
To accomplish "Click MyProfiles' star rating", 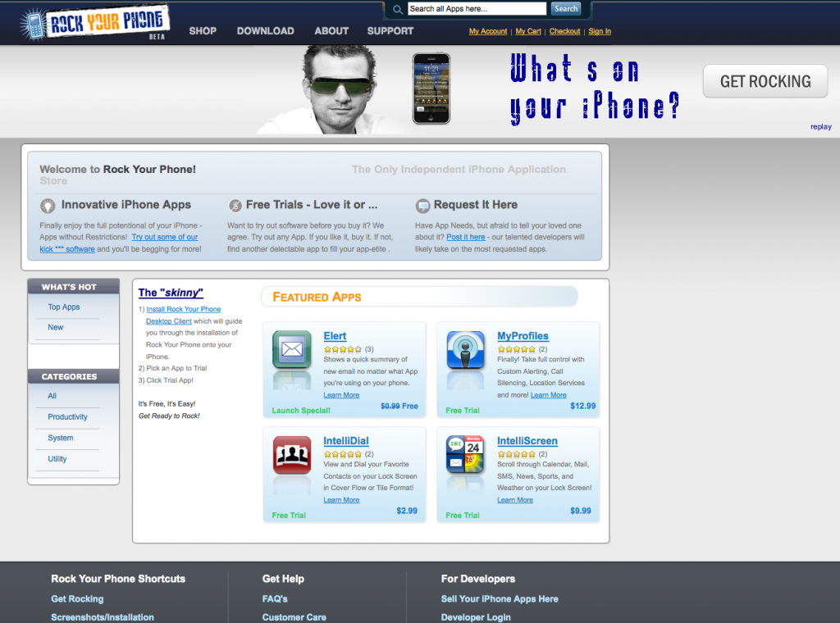I will point(517,349).
